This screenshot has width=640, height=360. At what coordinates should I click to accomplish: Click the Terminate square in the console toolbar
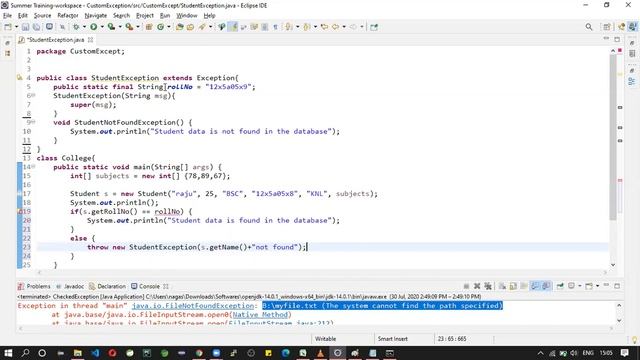(466, 286)
